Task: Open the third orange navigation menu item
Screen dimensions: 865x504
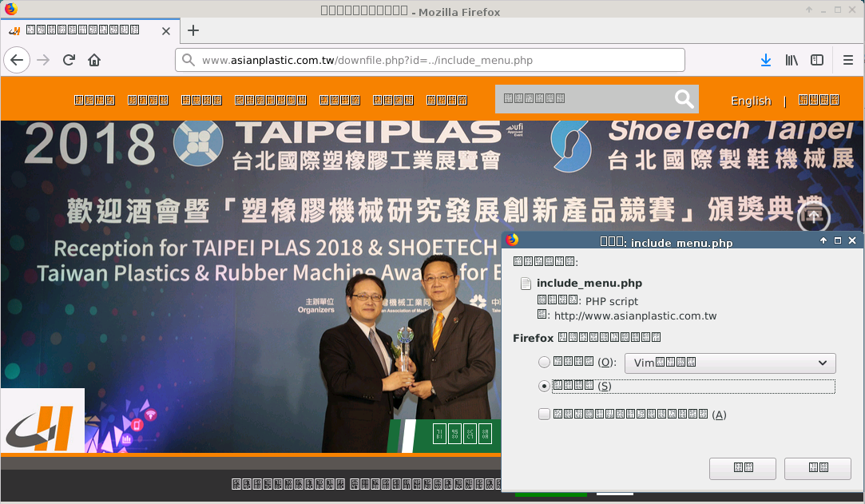Action: [201, 100]
